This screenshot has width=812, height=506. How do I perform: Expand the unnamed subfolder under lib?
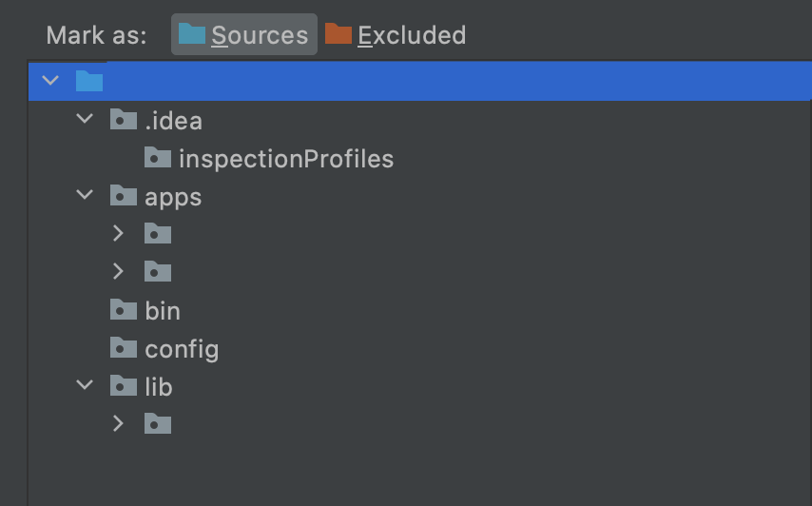[x=118, y=423]
